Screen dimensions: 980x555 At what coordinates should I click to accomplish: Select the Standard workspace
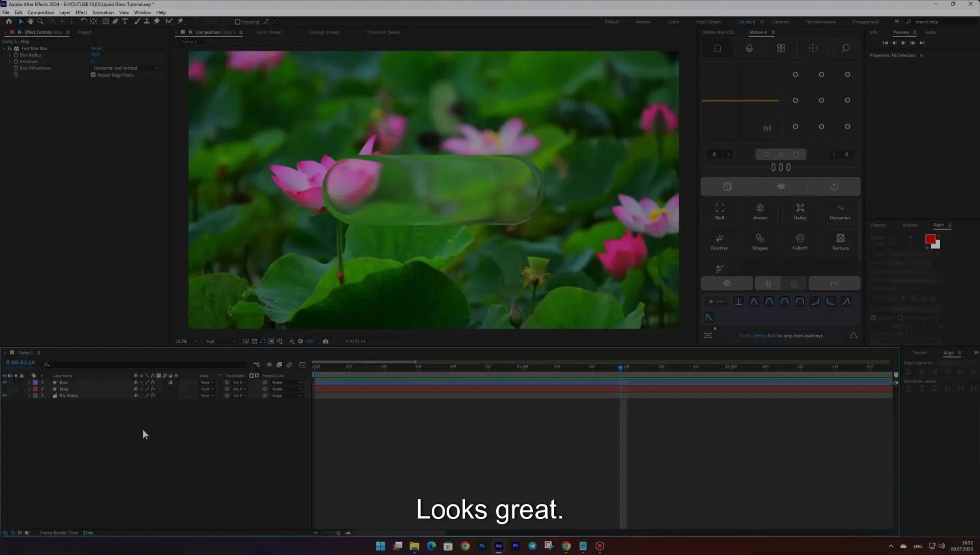(746, 22)
